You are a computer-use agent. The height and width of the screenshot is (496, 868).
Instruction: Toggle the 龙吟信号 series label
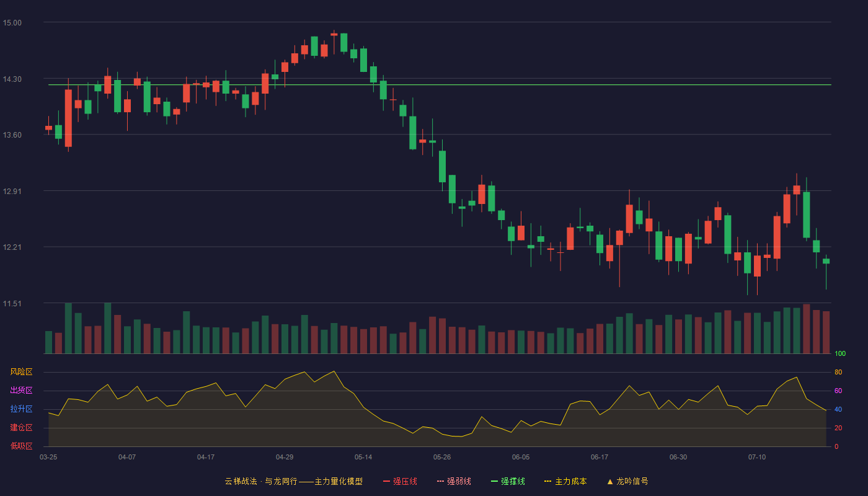point(632,481)
